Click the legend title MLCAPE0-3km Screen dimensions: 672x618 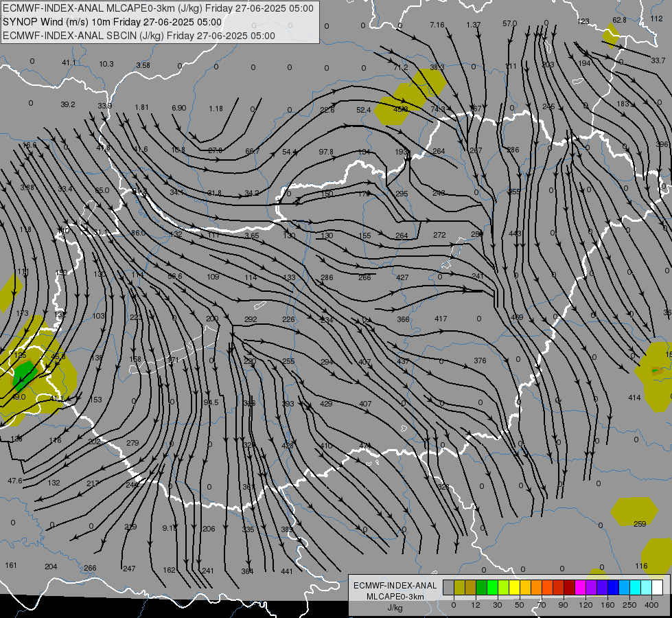[395, 597]
